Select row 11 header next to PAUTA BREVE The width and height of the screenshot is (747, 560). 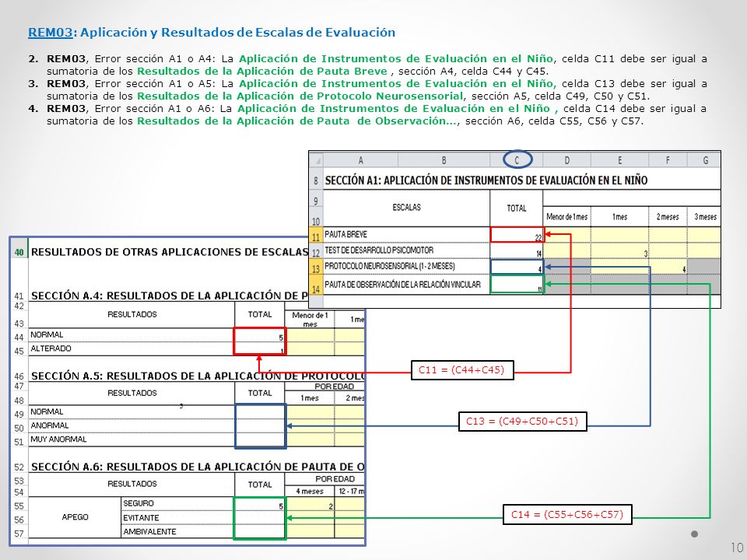tap(316, 236)
